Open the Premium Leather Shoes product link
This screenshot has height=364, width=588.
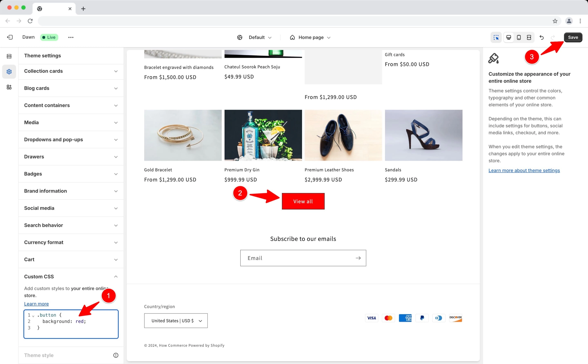coord(329,170)
